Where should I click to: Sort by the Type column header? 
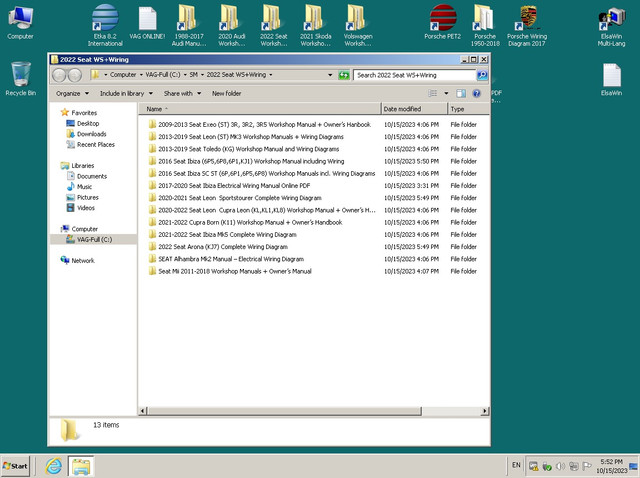[468, 109]
